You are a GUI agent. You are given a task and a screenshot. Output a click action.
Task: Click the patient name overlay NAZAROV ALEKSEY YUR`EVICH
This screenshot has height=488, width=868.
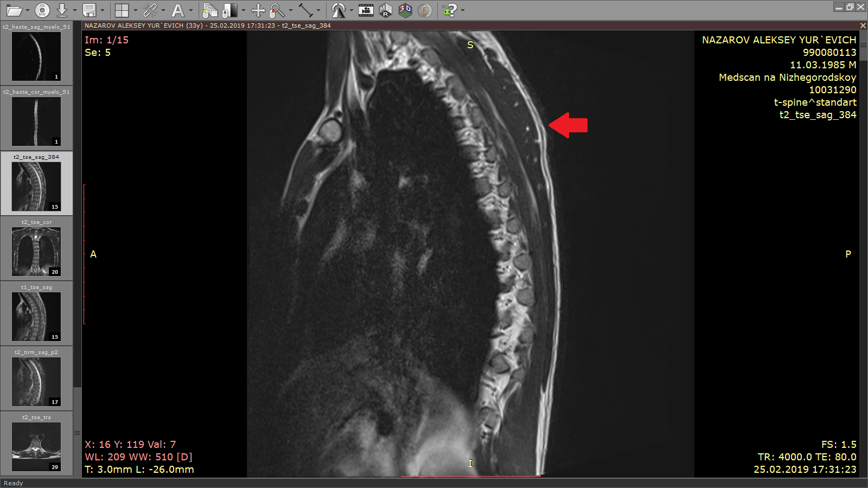pos(779,40)
